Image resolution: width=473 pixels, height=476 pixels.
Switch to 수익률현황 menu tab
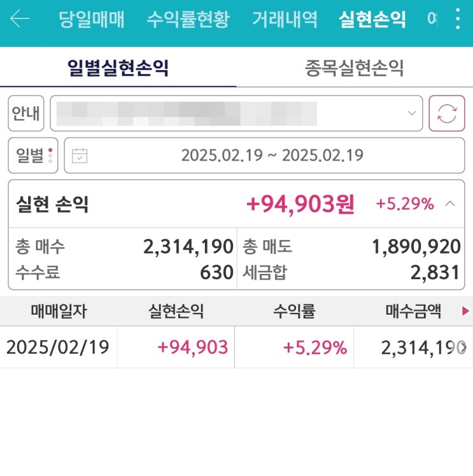(188, 19)
